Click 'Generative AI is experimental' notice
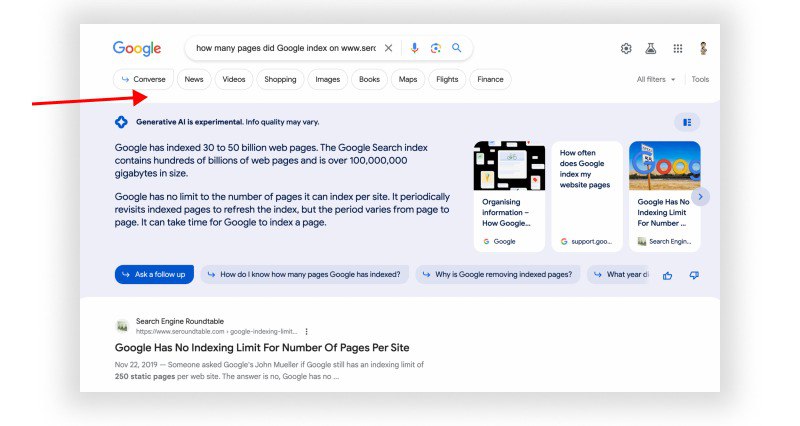This screenshot has height=426, width=800. [228, 122]
